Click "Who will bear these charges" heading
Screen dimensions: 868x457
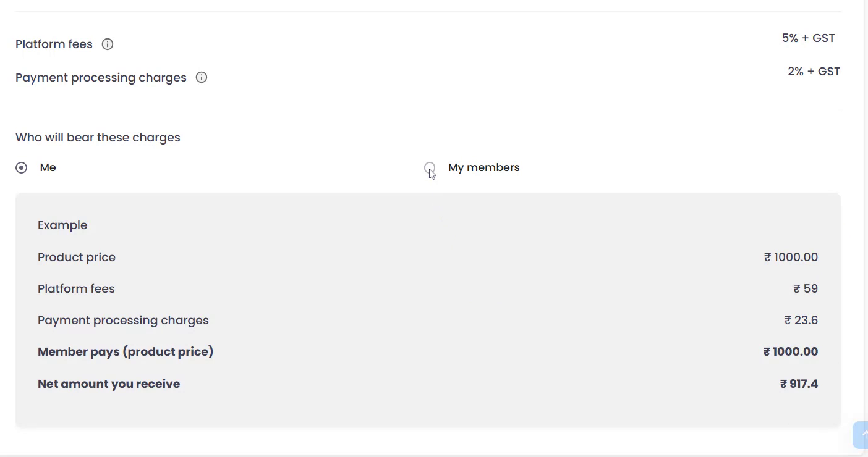[x=98, y=138]
